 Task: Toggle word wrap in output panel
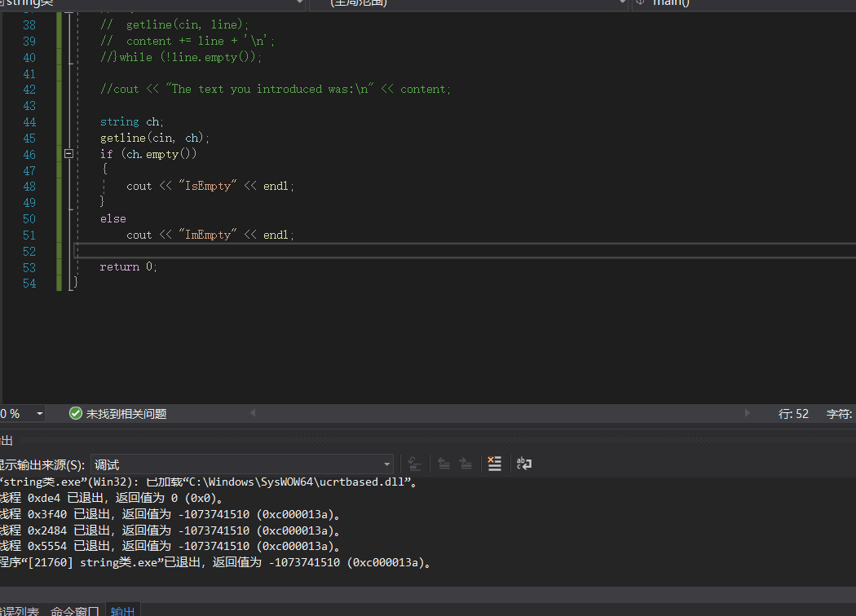click(x=523, y=464)
